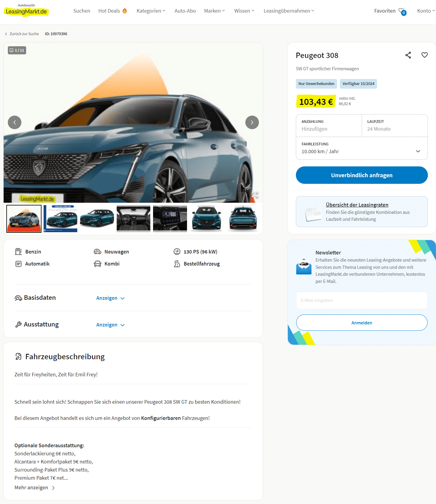Click the LeasingMarkt.de logo
436x504 pixels.
coord(26,11)
